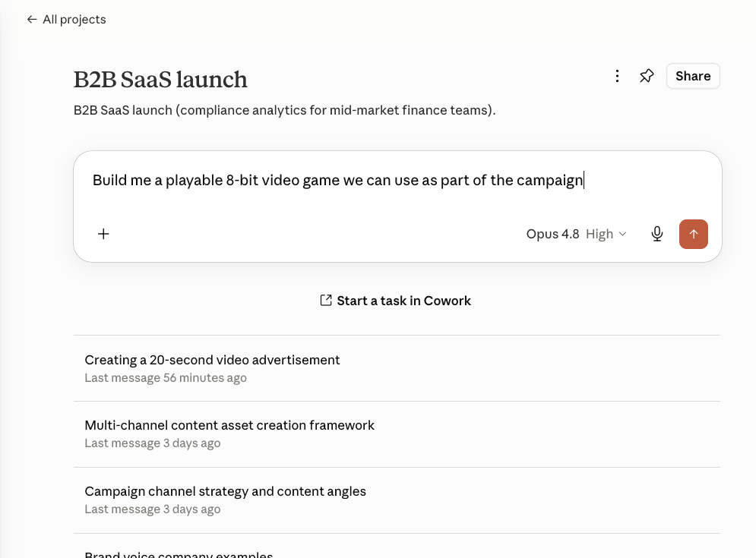Screen dimensions: 756x558
Task: Go back to All projects
Action: point(67,19)
